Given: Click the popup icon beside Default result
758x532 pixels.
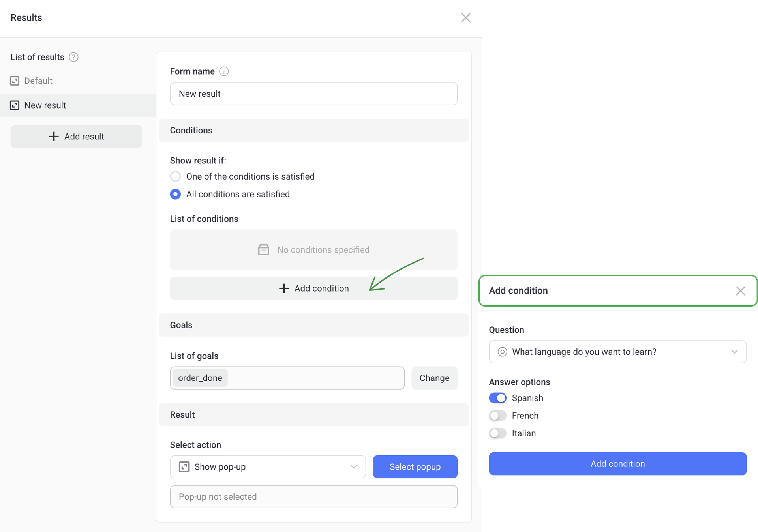Looking at the screenshot, I should tap(15, 81).
